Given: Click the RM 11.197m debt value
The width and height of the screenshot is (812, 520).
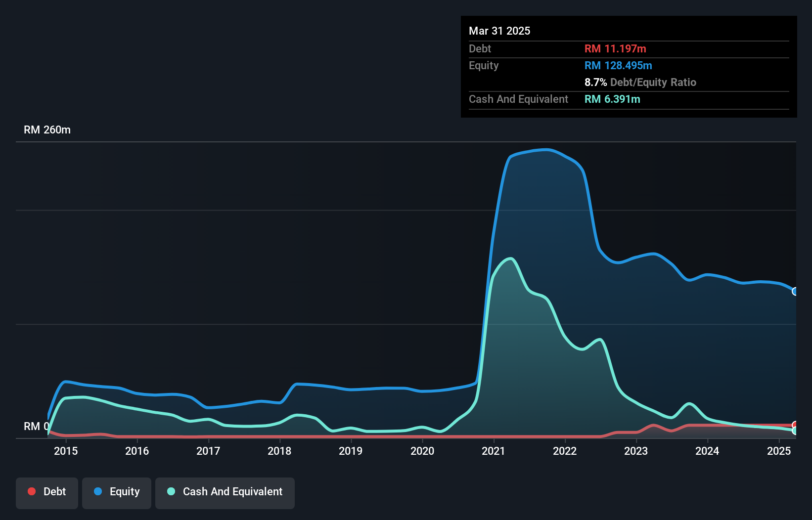Looking at the screenshot, I should (615, 48).
